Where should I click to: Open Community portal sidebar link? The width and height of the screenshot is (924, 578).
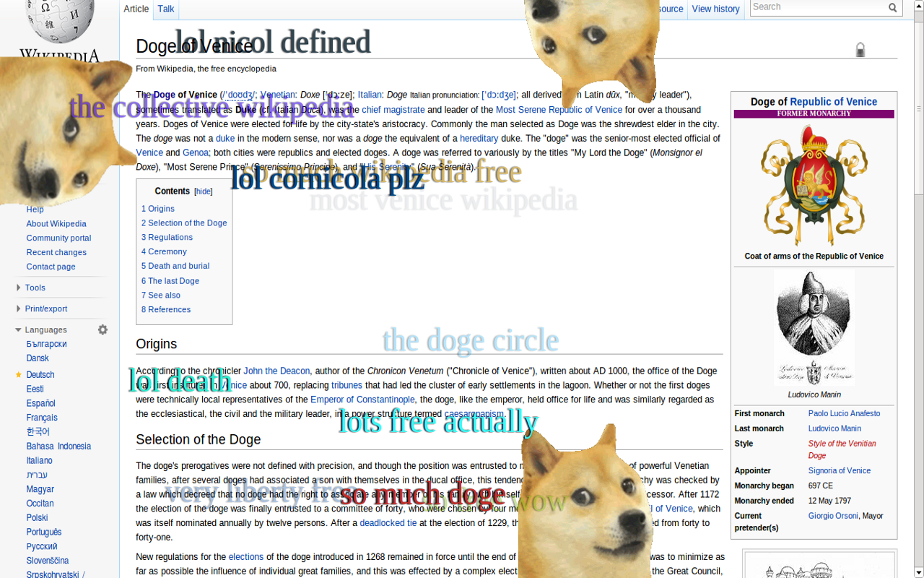click(58, 238)
